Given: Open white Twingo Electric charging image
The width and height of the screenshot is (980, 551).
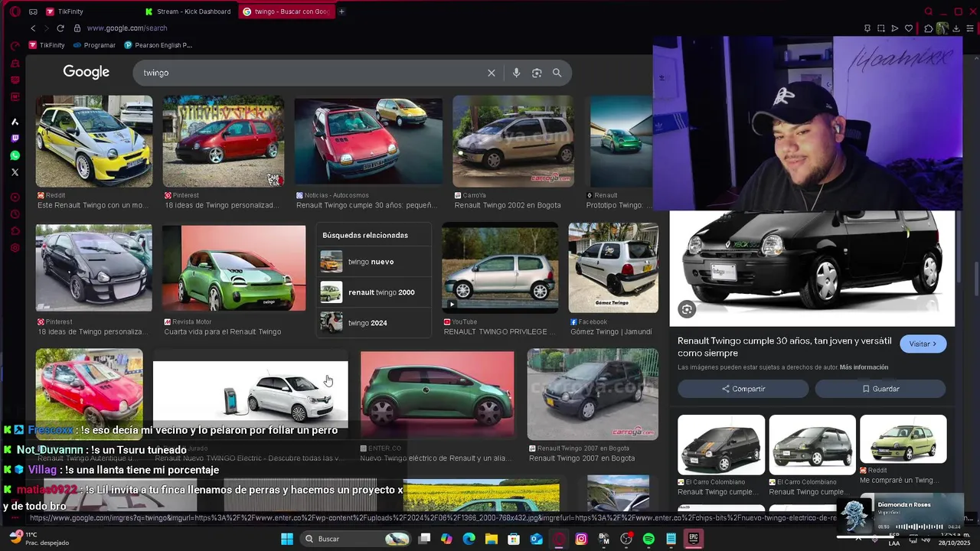Looking at the screenshot, I should [x=250, y=396].
